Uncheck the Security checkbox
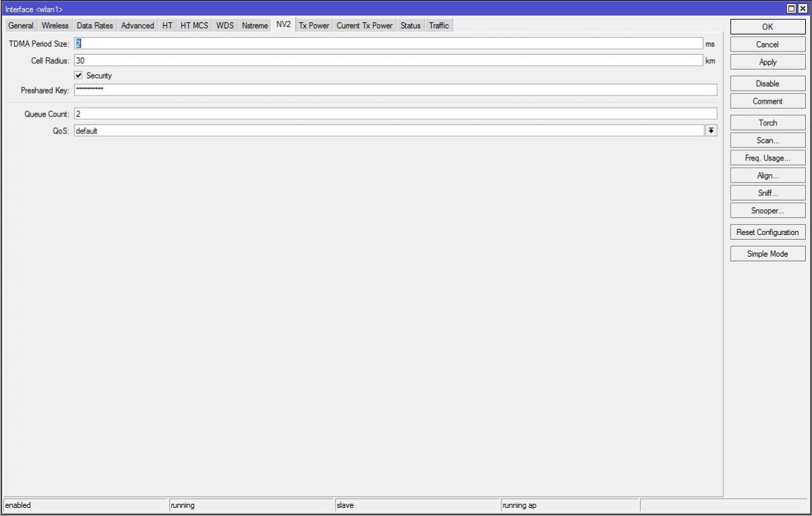This screenshot has height=516, width=812. pos(78,75)
